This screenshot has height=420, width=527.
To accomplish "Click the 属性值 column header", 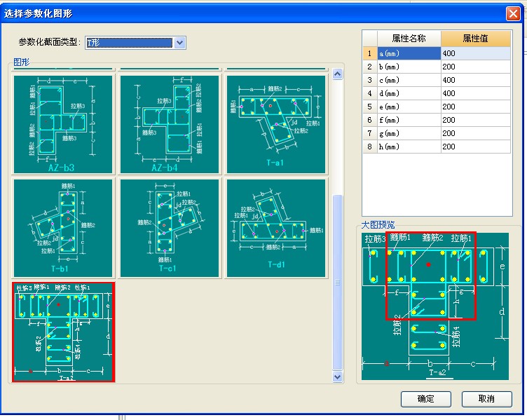I will 476,39.
